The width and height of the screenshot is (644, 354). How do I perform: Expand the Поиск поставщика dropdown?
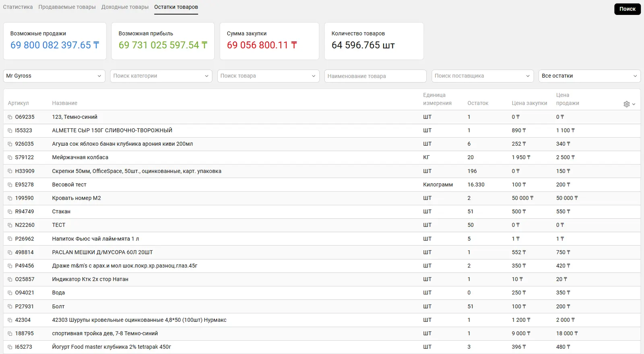[x=482, y=76]
